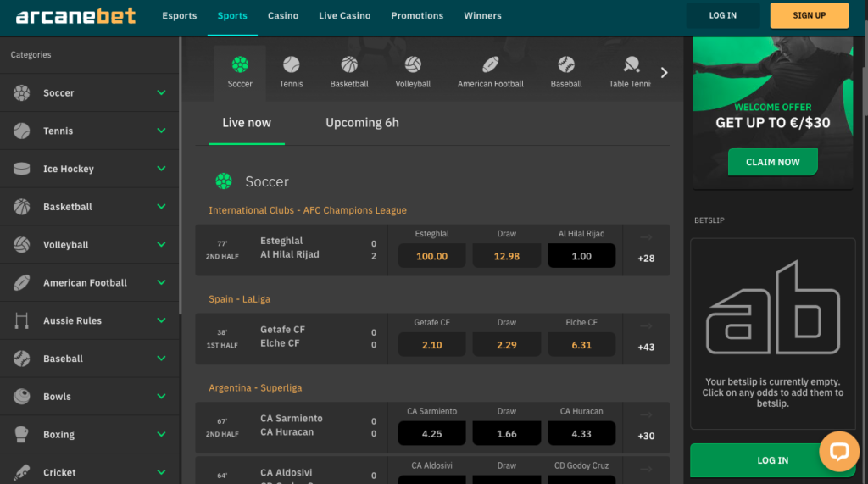Click green LOG IN below betslip
The width and height of the screenshot is (868, 484).
click(773, 460)
